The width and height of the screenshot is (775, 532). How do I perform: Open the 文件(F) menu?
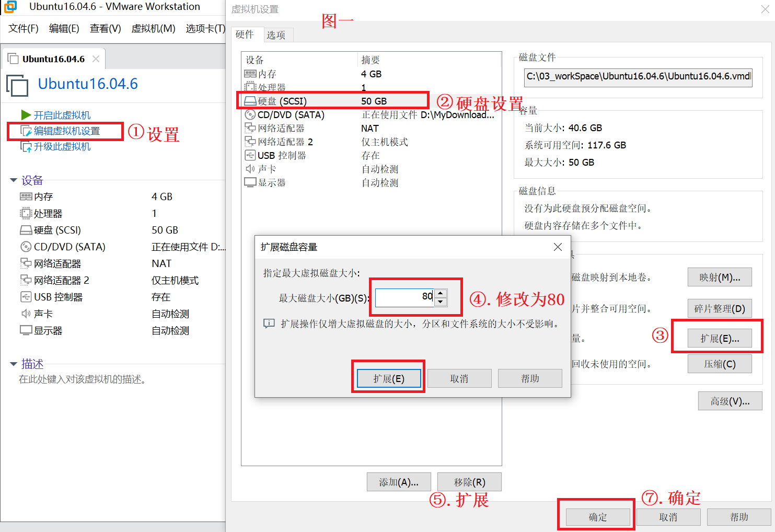pyautogui.click(x=24, y=28)
